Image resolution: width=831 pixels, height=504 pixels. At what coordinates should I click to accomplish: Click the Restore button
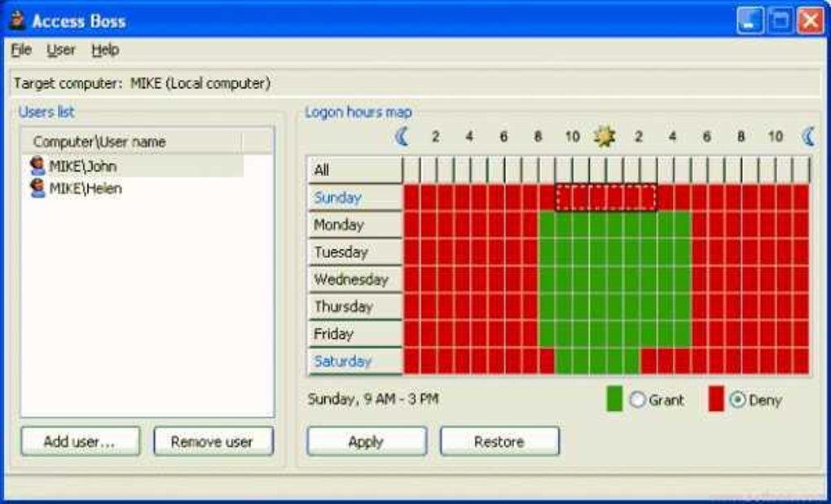[x=499, y=441]
